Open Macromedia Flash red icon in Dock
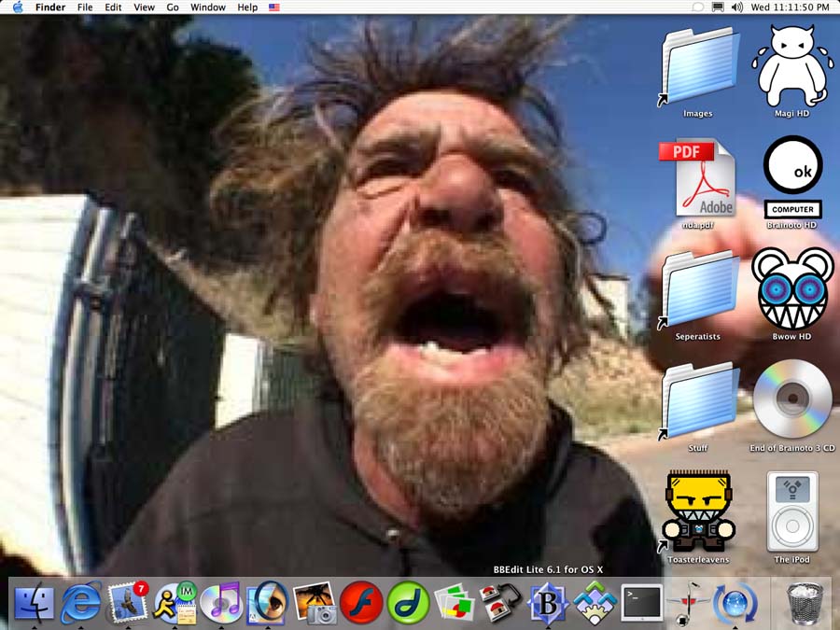 tap(361, 603)
